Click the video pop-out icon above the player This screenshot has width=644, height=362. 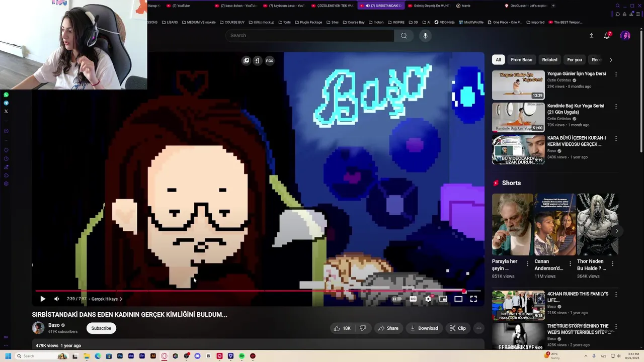pyautogui.click(x=246, y=61)
